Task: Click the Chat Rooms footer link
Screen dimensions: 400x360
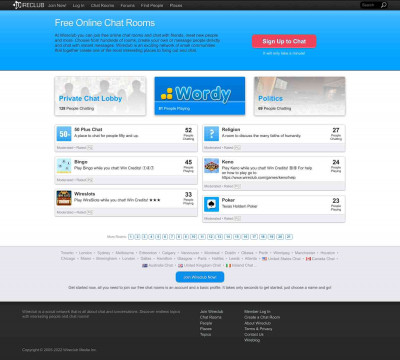Action: pos(211,317)
